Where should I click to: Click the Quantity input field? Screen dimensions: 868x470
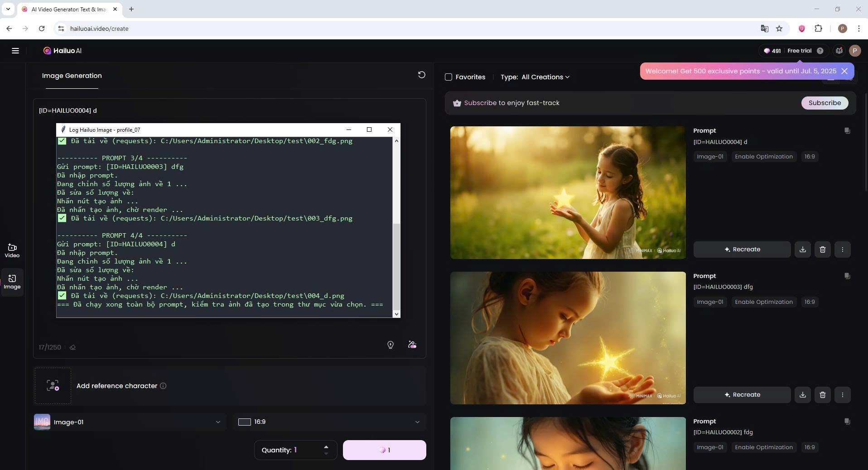tap(295, 450)
